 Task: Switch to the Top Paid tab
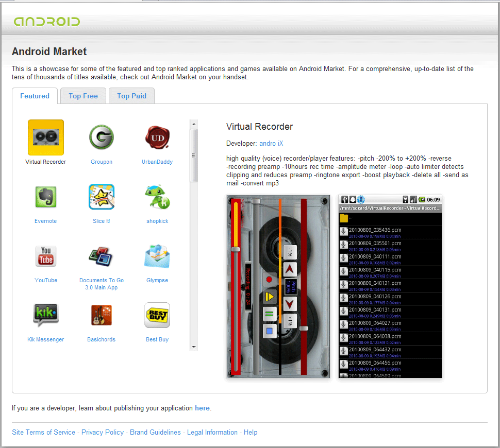131,96
